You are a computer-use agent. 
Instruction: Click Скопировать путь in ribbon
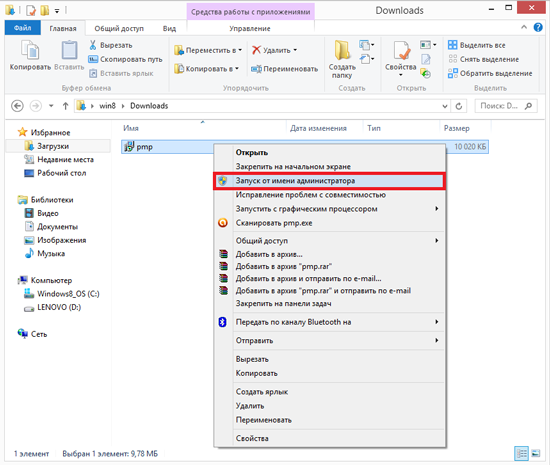[x=126, y=59]
